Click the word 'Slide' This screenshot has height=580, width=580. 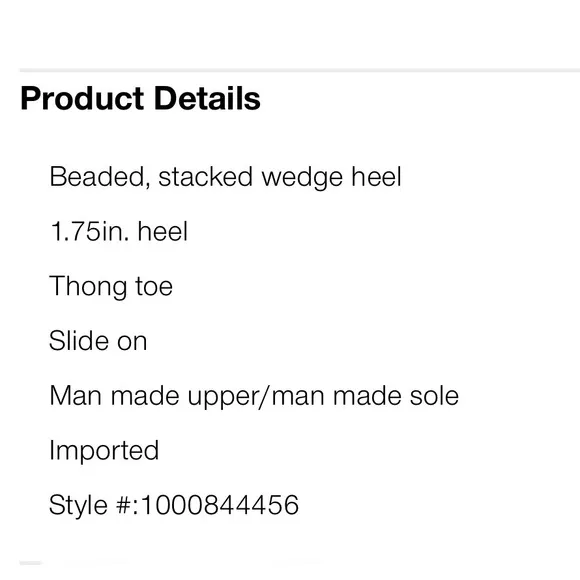pyautogui.click(x=78, y=341)
